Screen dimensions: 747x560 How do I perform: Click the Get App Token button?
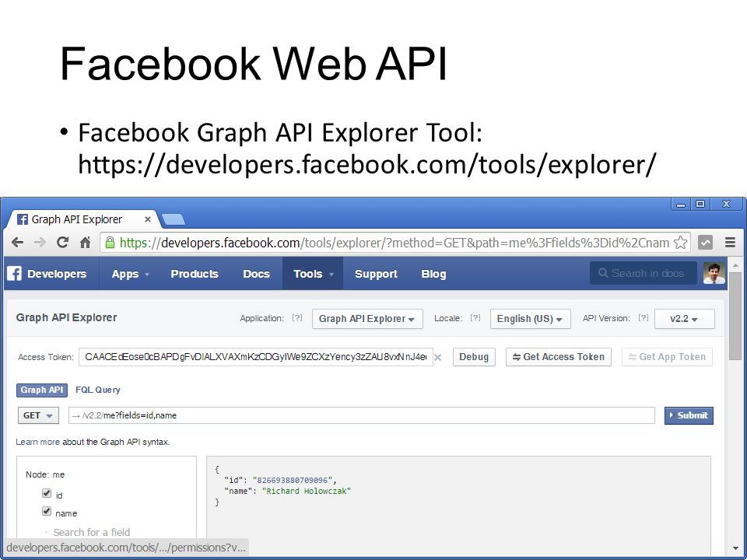tap(667, 357)
